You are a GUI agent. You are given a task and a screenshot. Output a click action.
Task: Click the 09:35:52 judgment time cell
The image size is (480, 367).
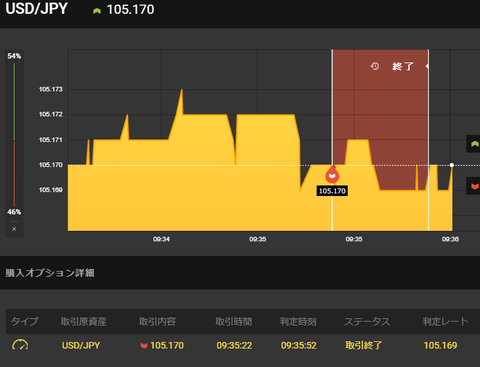click(x=299, y=345)
